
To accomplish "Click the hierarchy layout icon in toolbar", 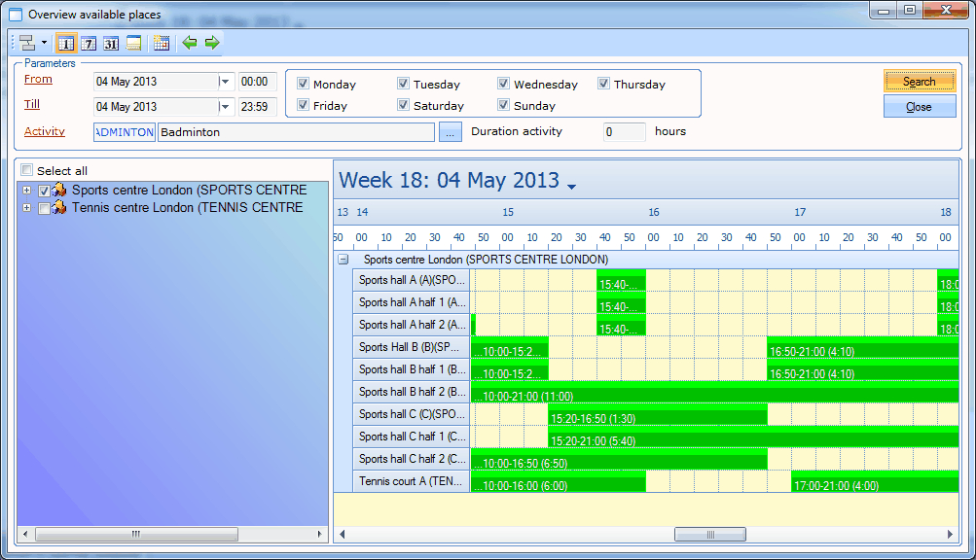I will click(26, 43).
